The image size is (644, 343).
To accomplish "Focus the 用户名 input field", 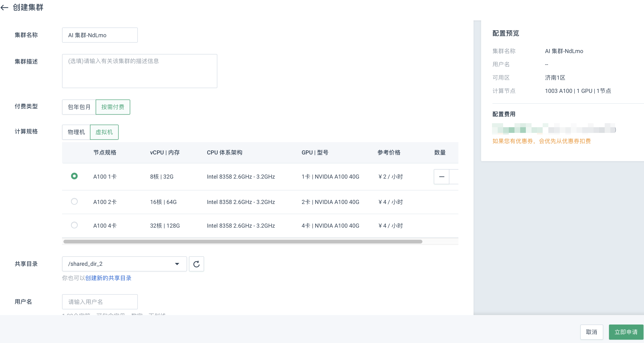I will [x=100, y=302].
